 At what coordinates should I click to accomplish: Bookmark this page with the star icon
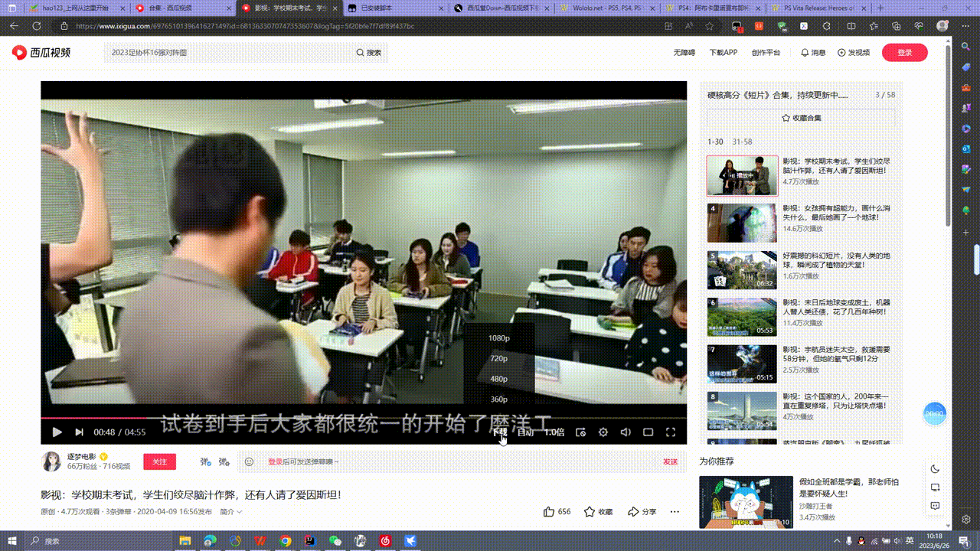click(710, 25)
